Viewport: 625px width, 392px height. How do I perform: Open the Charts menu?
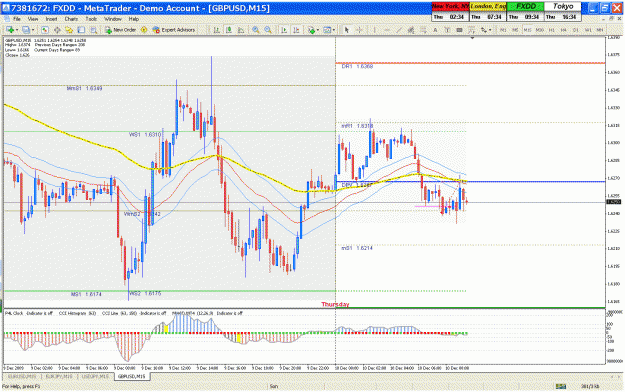pos(71,19)
